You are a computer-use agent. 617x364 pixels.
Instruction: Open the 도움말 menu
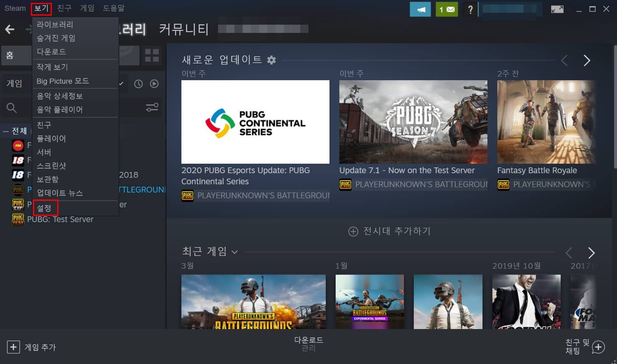click(114, 8)
